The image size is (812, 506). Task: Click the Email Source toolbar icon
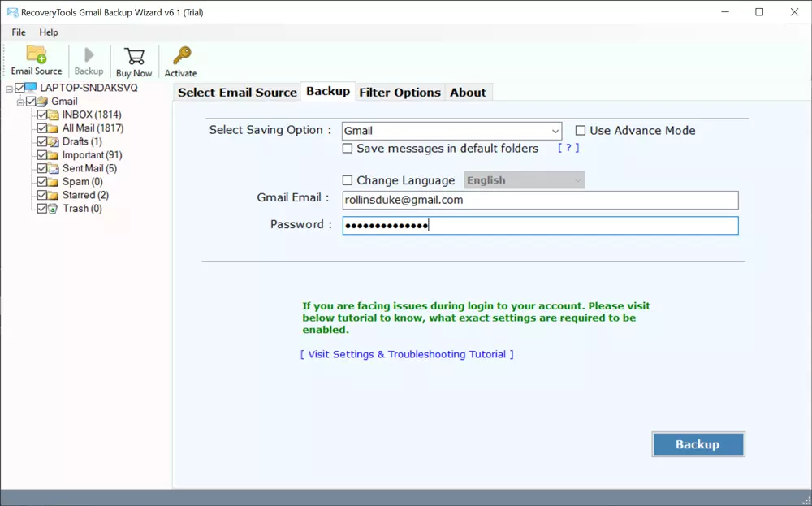tap(37, 55)
